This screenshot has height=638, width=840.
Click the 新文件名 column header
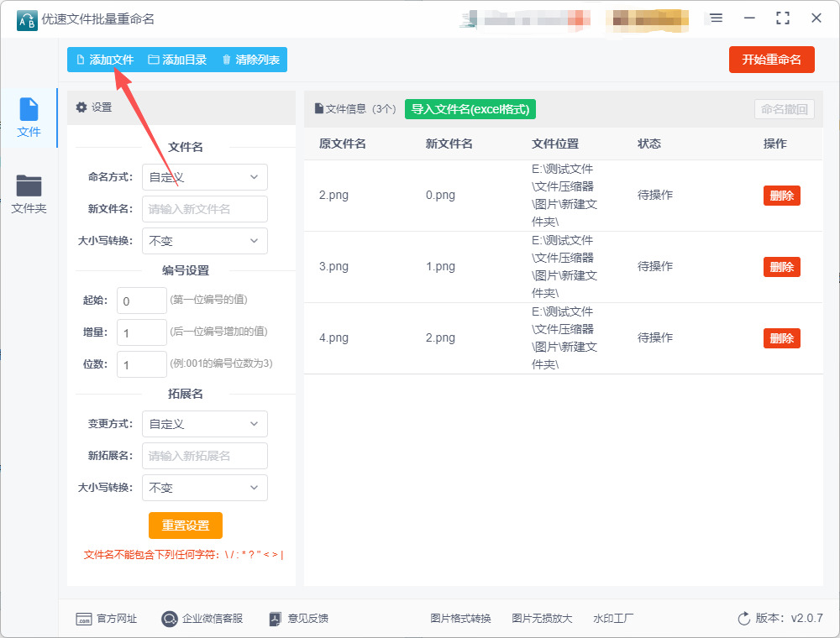[x=449, y=144]
